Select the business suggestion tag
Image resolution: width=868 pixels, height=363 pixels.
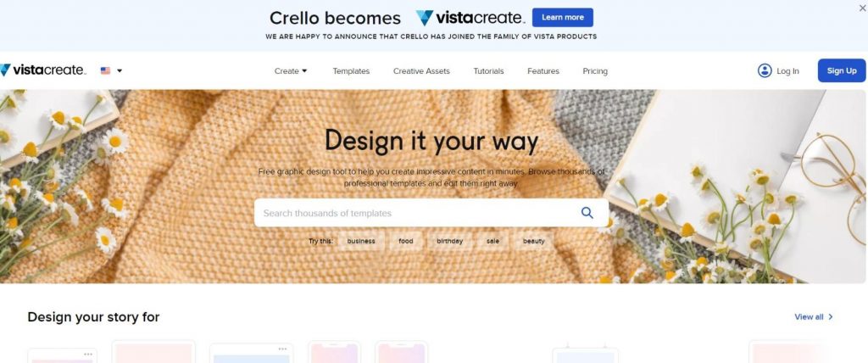pos(361,241)
